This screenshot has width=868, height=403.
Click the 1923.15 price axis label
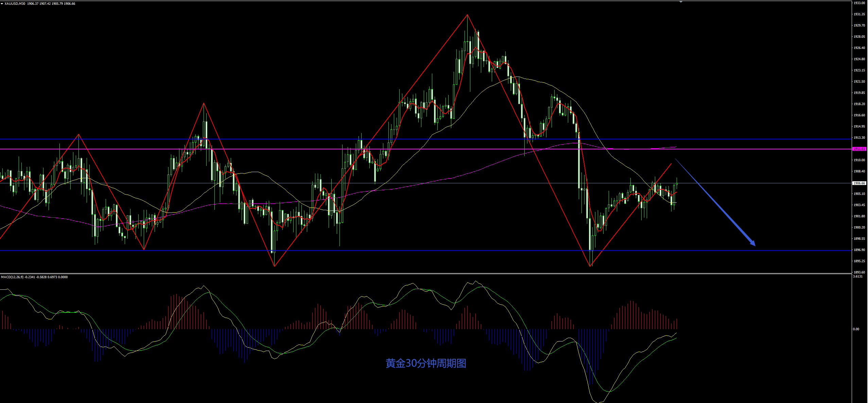point(859,70)
